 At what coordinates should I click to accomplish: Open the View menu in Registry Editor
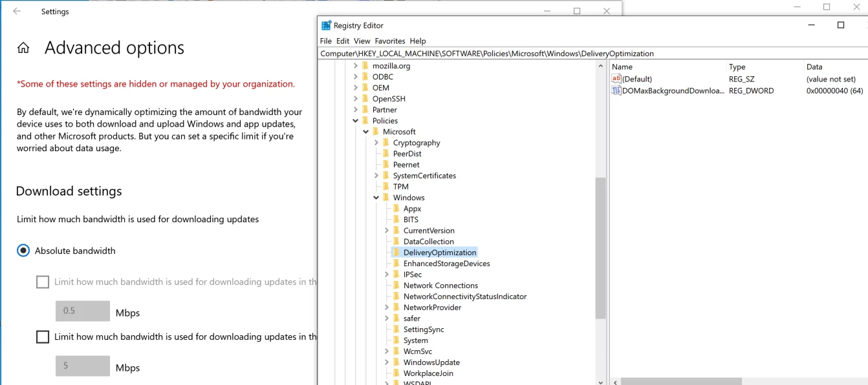[x=362, y=41]
